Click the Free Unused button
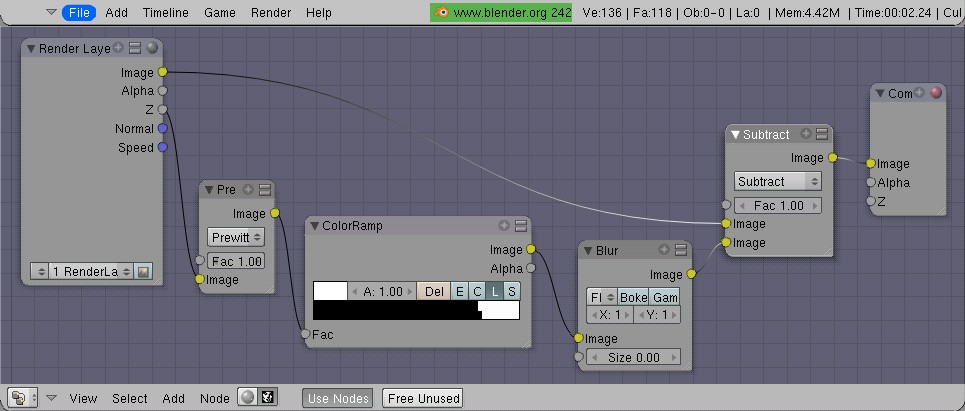The image size is (965, 411). [423, 398]
